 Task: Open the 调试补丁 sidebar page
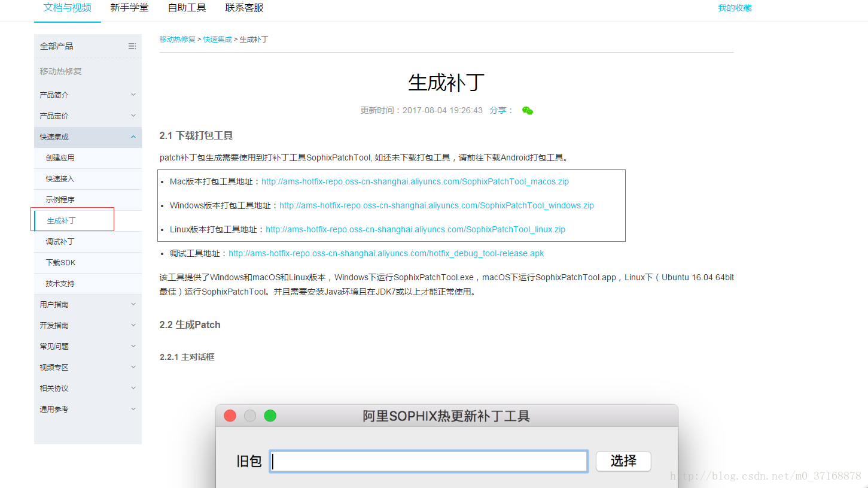(x=88, y=242)
